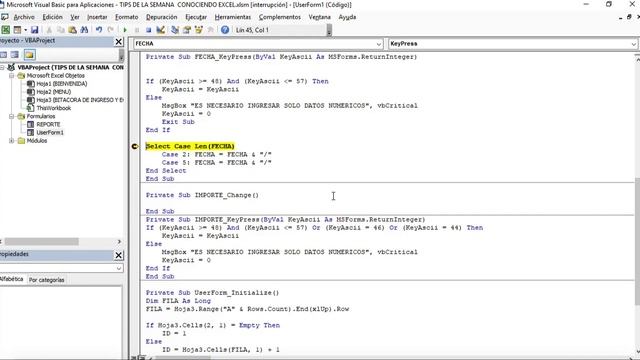Click the code window vertical scrollbar thumb
This screenshot has height=360, width=640.
click(x=637, y=241)
